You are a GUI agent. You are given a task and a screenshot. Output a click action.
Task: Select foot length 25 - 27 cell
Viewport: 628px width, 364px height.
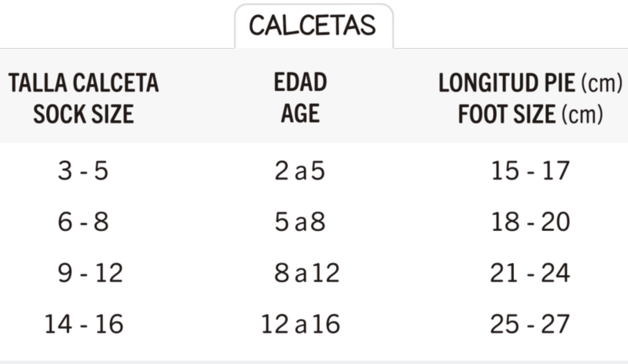tap(530, 324)
